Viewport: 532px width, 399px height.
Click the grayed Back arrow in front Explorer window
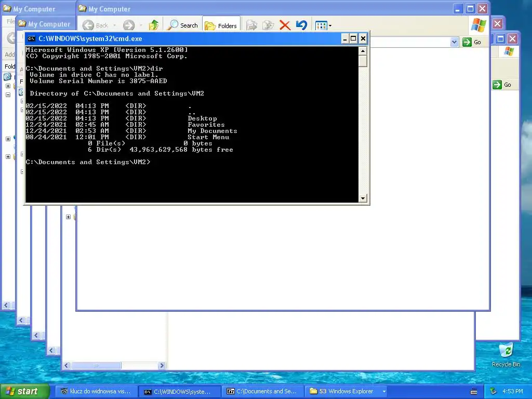tap(88, 25)
